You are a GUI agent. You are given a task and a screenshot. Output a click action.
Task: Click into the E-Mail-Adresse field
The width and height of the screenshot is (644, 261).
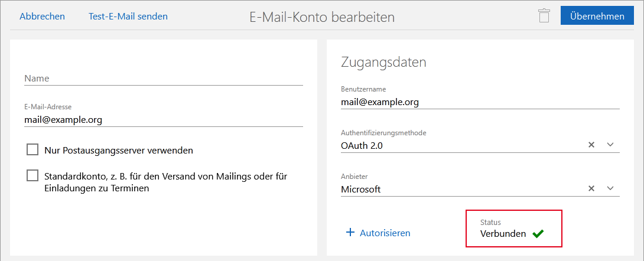pyautogui.click(x=163, y=119)
